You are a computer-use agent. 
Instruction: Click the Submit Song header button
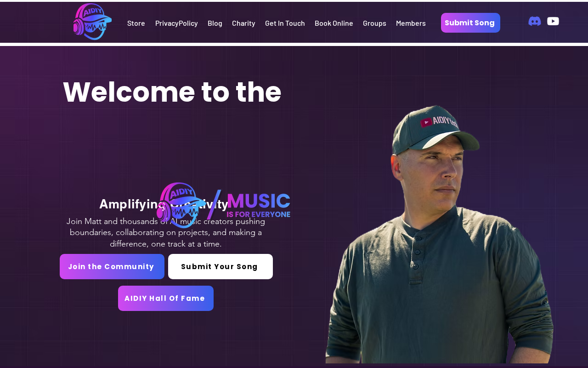(470, 23)
